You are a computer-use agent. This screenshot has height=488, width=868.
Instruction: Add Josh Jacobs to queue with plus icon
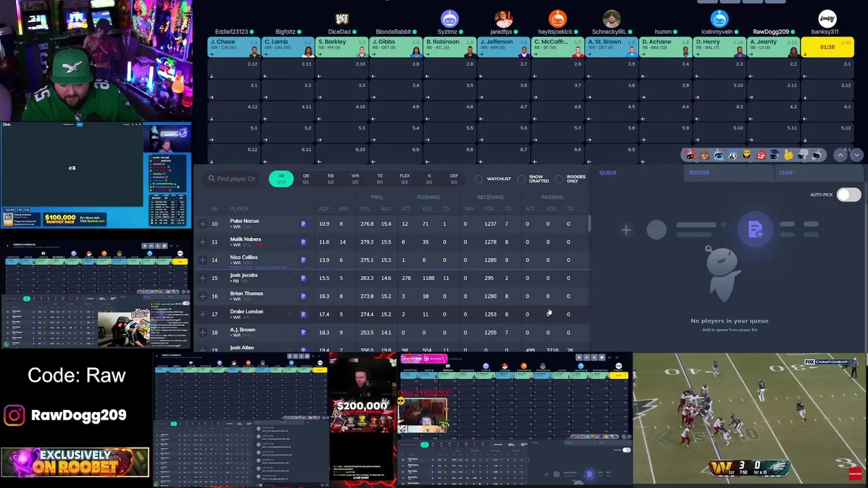coord(202,278)
